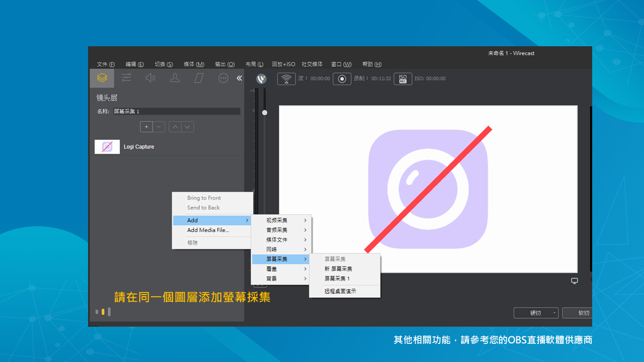Start streaming with the broadcast button
Viewport: 644px width, 362px height.
coord(286,79)
